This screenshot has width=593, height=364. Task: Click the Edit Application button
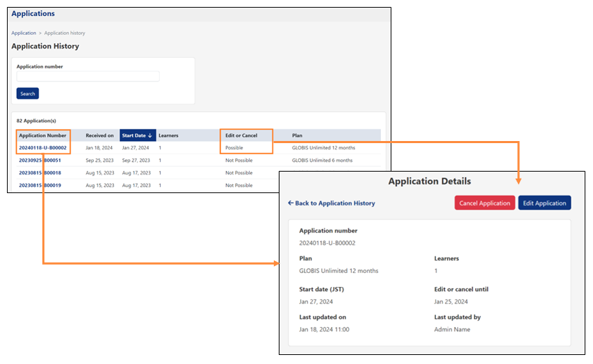tap(544, 203)
